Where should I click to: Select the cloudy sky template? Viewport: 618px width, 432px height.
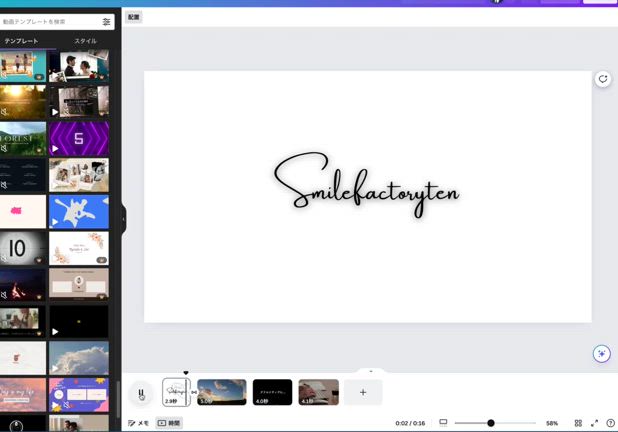[79, 358]
